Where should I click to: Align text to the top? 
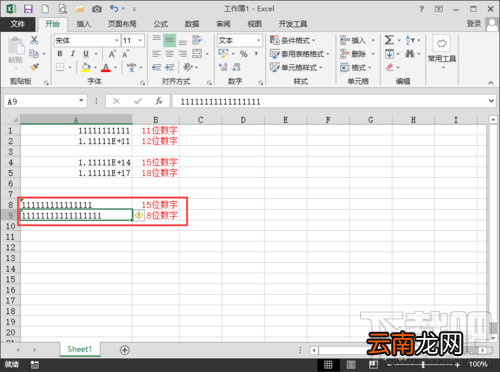click(157, 39)
